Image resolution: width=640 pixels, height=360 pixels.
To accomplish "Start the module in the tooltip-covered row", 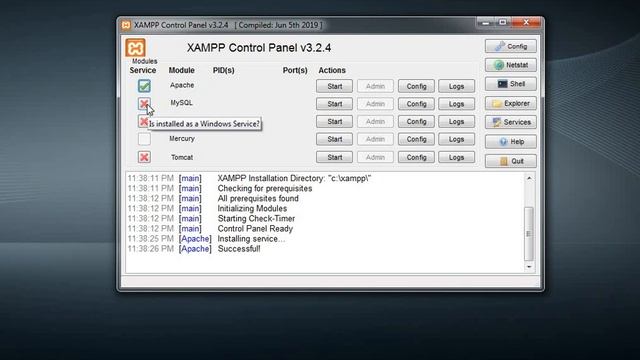I will [334, 122].
